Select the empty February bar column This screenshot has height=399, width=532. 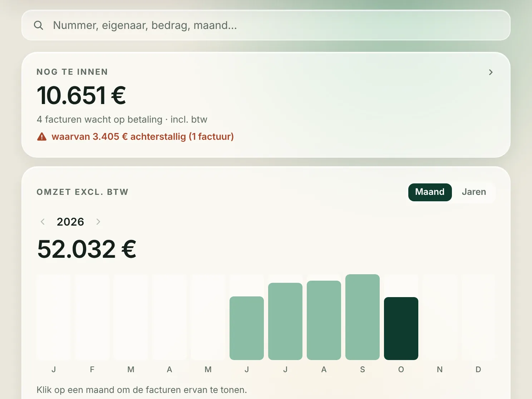(x=92, y=317)
